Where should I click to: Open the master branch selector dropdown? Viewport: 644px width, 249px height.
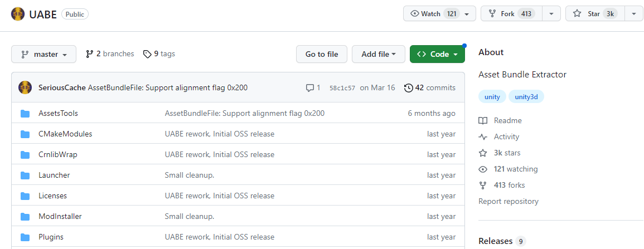click(x=43, y=54)
